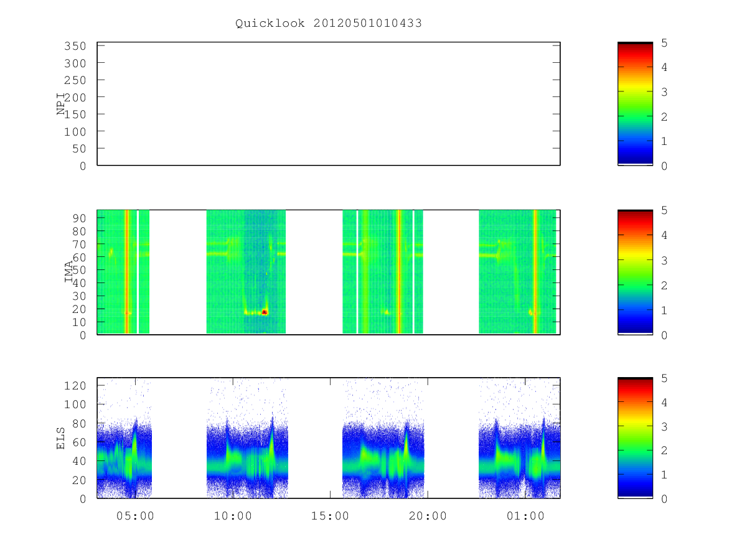Click the 80 tick on IMA axis

coord(78,231)
